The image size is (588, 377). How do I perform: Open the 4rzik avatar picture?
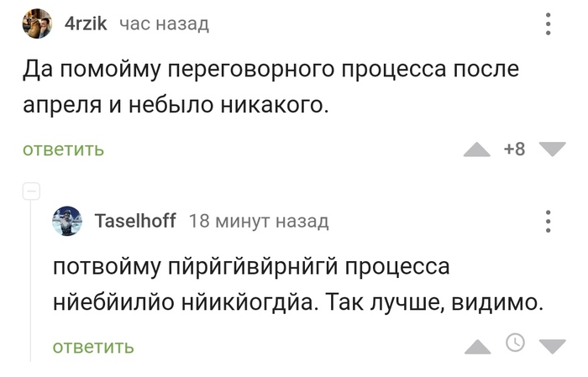[37, 24]
